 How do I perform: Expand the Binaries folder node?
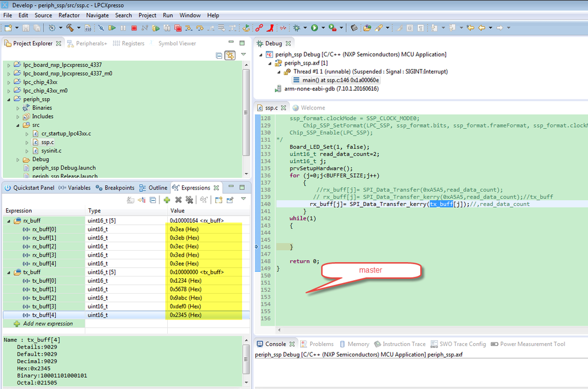18,108
